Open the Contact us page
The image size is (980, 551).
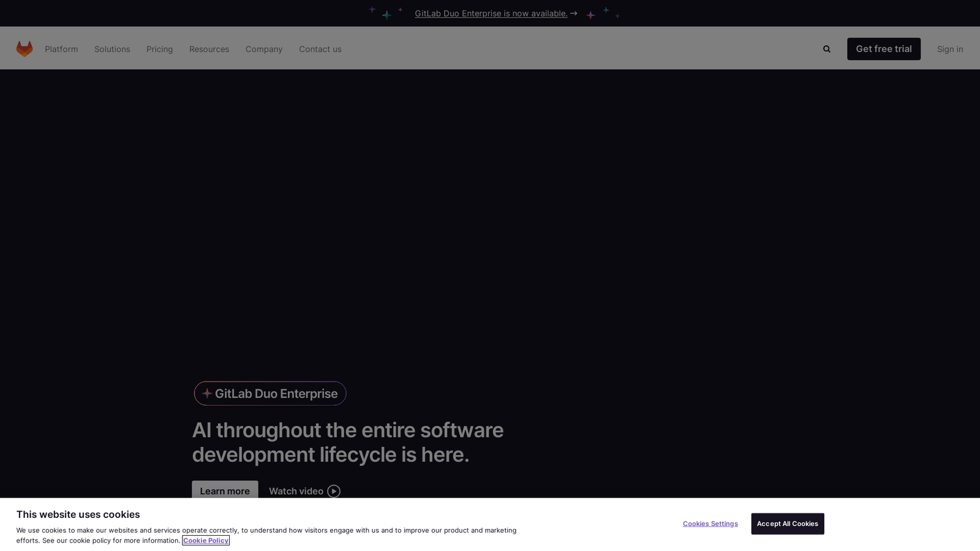pos(320,49)
